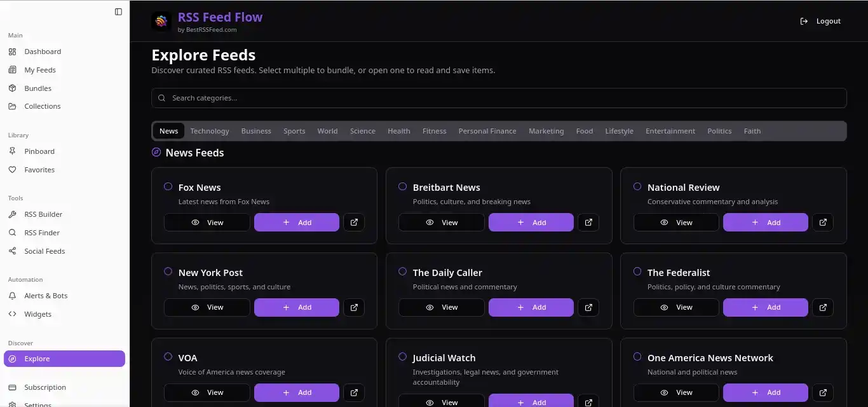Viewport: 868px width, 407px height.
Task: Select The Federalist feed radio
Action: pyautogui.click(x=637, y=272)
